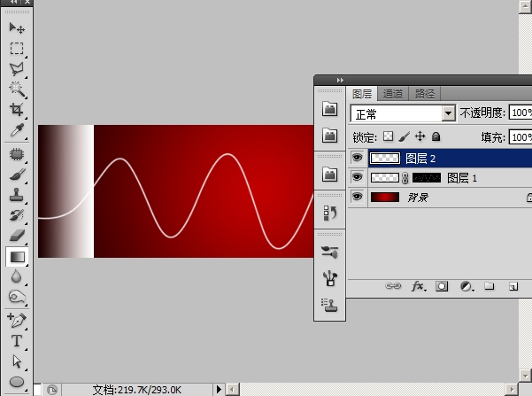Image resolution: width=532 pixels, height=396 pixels.
Task: Select the 图层 1 layer mask thumbnail
Action: pyautogui.click(x=427, y=177)
